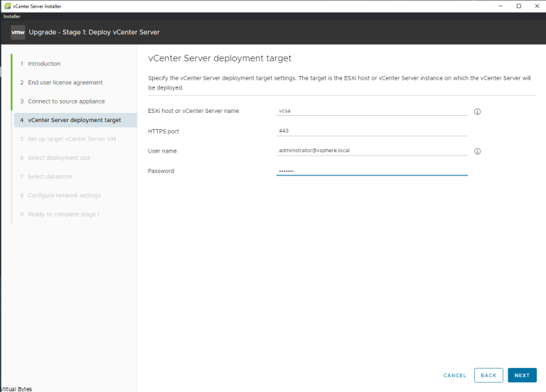Viewport: 546px width, 392px height.
Task: Click into the HTTPS port field
Action: pos(371,131)
